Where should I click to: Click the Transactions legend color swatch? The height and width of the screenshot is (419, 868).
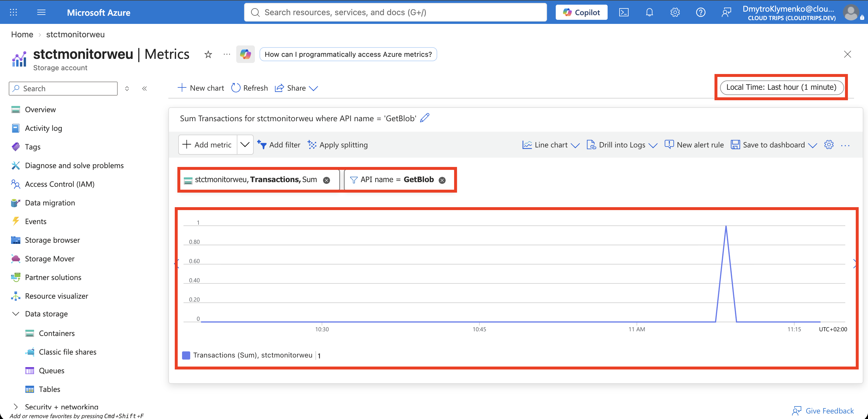point(186,355)
